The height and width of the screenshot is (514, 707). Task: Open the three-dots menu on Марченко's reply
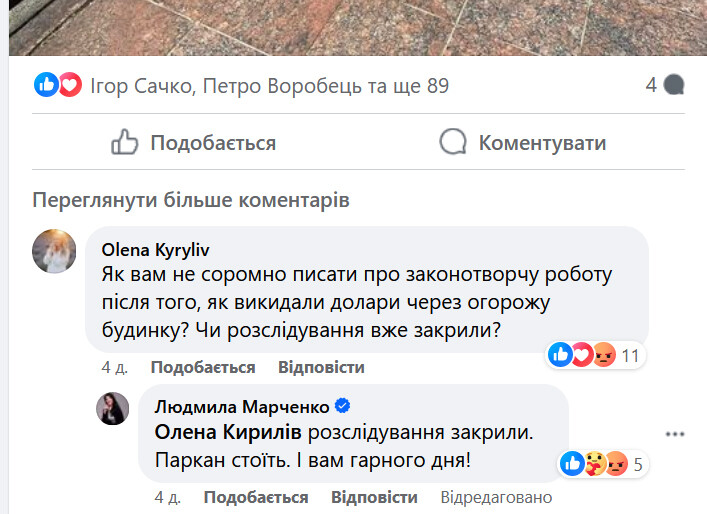(675, 434)
